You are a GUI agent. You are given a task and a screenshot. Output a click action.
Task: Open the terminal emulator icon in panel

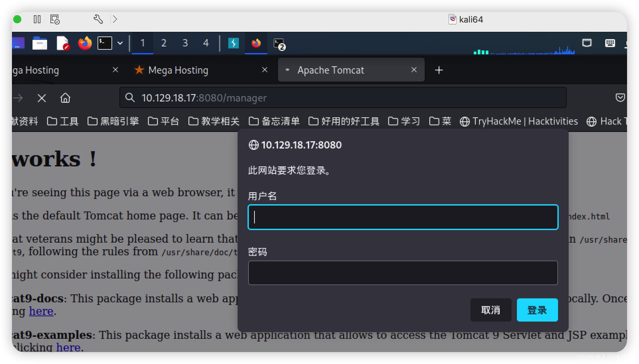click(105, 43)
